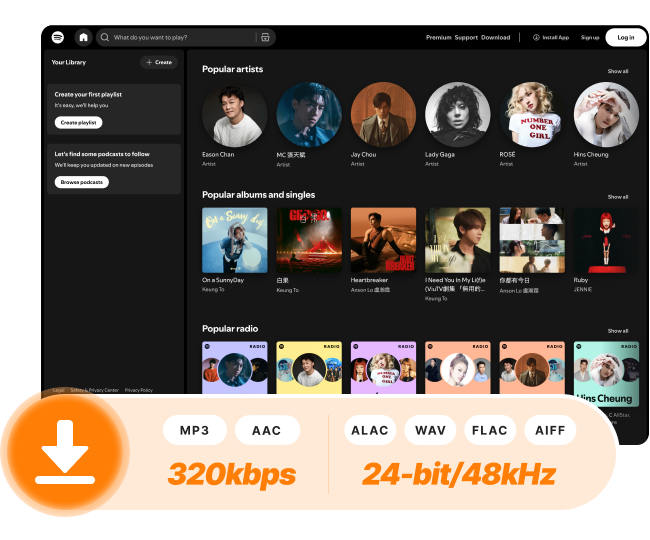
Task: Open Safety & Privacy Center footer link
Action: coord(95,390)
